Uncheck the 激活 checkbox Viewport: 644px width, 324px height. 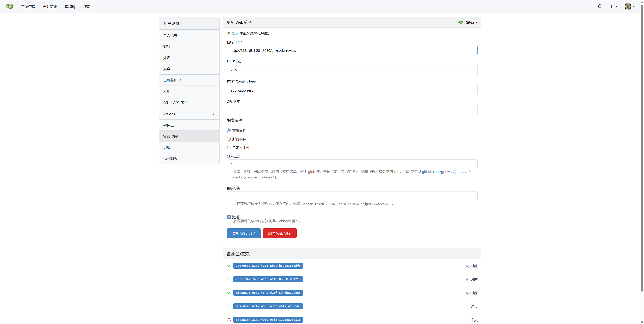click(x=229, y=217)
